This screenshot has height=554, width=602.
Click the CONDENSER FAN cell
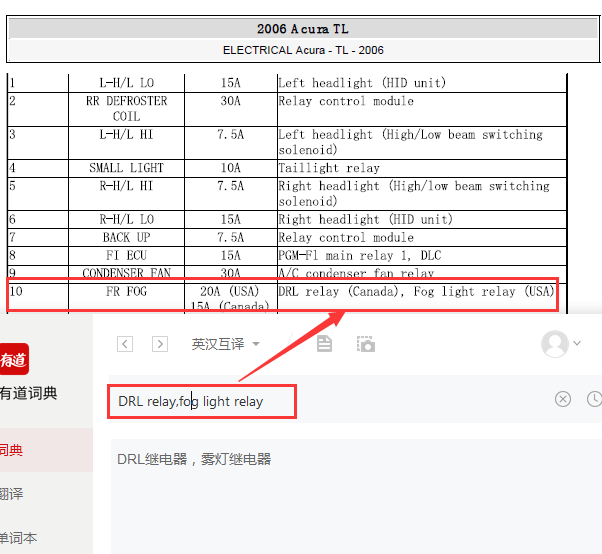pos(126,273)
